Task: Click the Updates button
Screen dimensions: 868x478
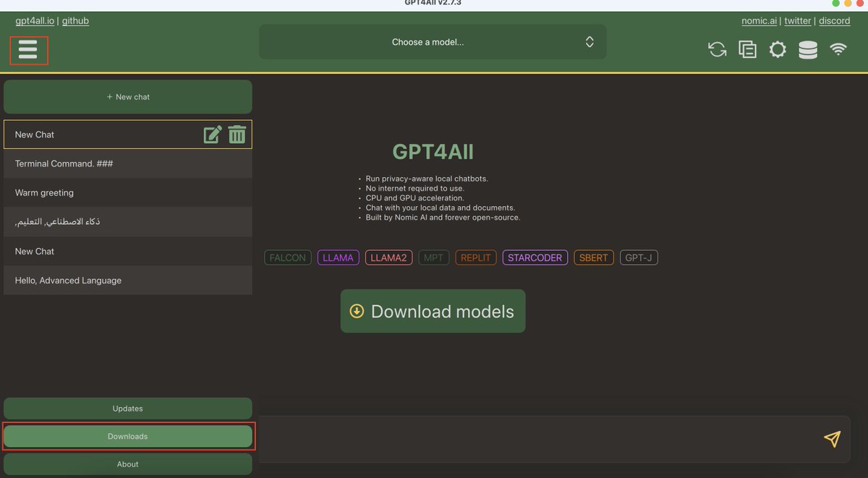Action: (128, 409)
